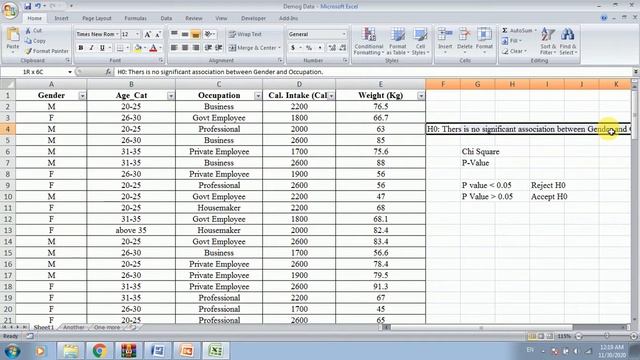
Task: Switch to Formulas ribbon tab
Action: click(136, 18)
